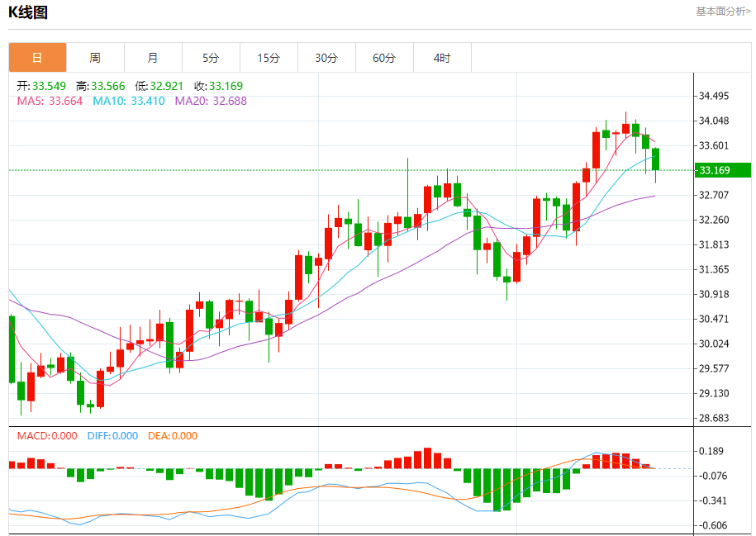This screenshot has height=536, width=756.
Task: Click the MA5 33.664 indicator label
Action: (x=50, y=102)
